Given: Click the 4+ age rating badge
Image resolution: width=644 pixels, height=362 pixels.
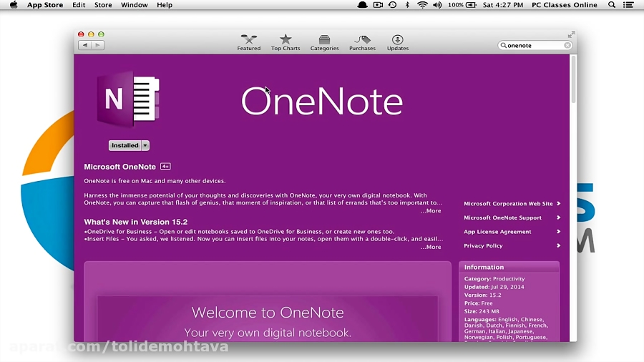Looking at the screenshot, I should coord(165,167).
